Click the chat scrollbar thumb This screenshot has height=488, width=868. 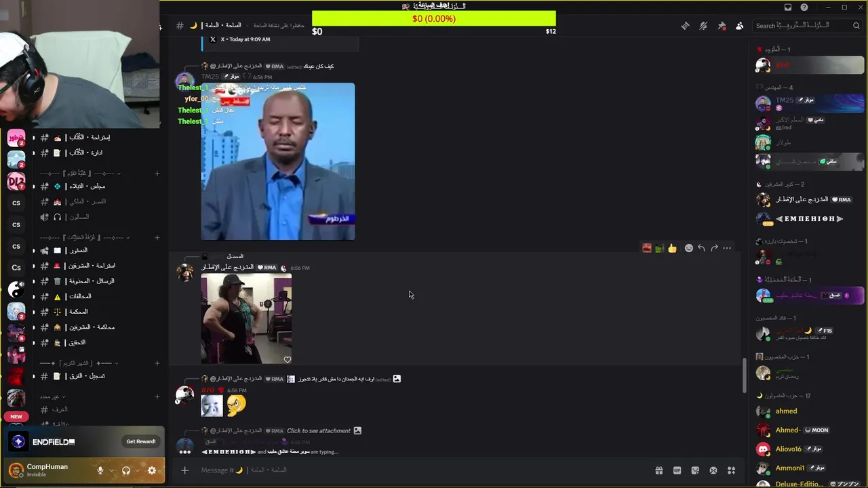(744, 375)
